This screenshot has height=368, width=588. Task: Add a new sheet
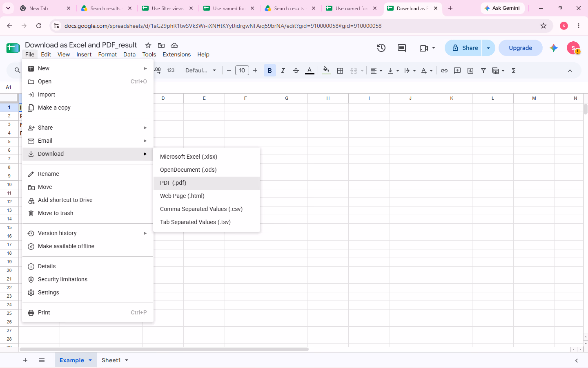click(x=25, y=360)
